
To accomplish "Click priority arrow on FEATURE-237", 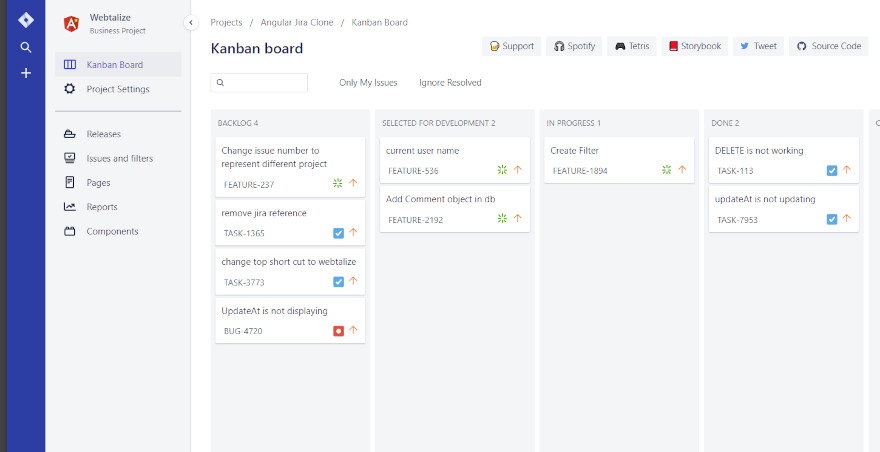I will coord(353,183).
